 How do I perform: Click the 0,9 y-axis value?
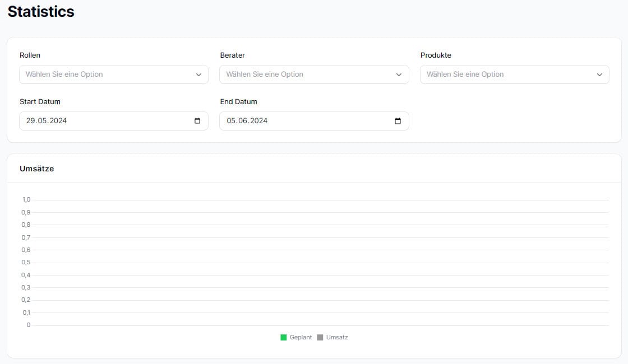pos(26,212)
